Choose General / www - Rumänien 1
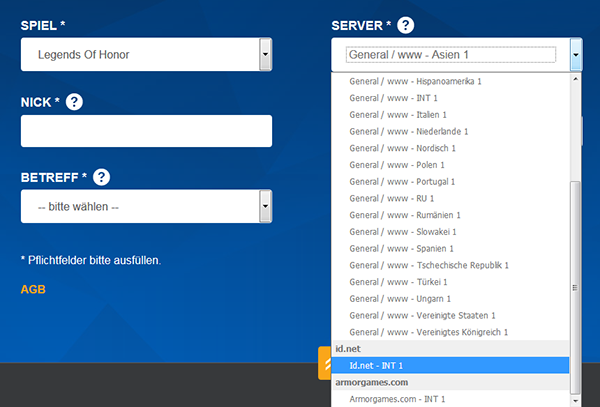600x407 pixels. (451, 215)
